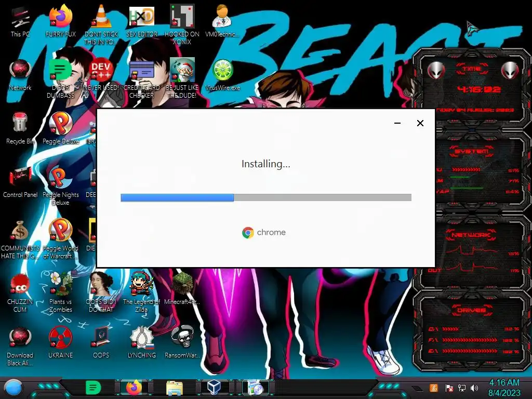Open File Explorer from the taskbar
The width and height of the screenshot is (532, 399).
(175, 388)
